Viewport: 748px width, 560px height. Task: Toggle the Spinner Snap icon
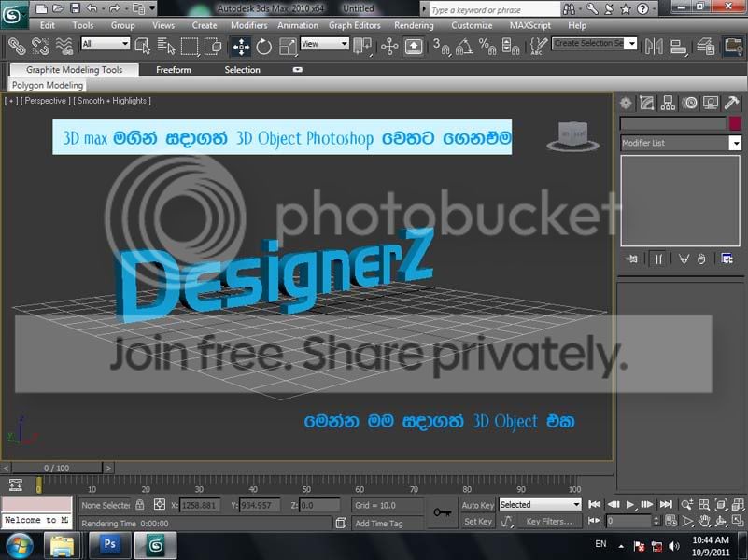click(511, 47)
